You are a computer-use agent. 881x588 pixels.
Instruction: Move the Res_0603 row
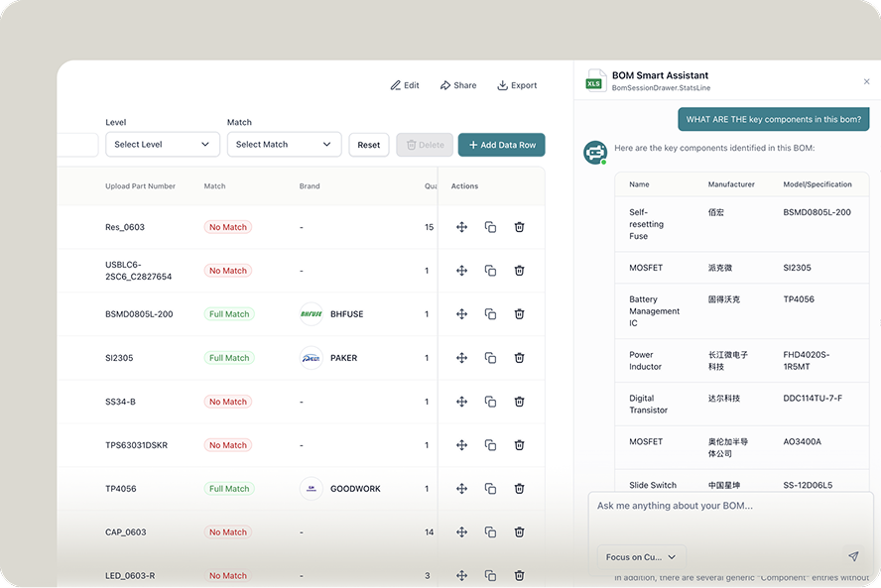[462, 227]
